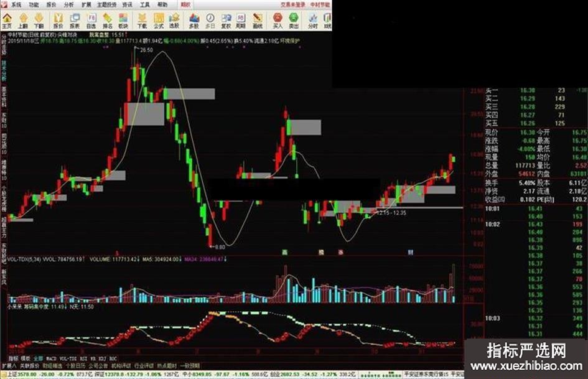The width and height of the screenshot is (588, 379).
Task: Open the 报价 menu in menu bar
Action: coord(52,5)
